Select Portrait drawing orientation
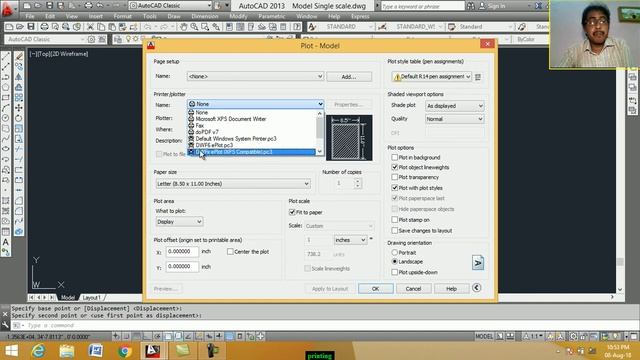The width and height of the screenshot is (640, 360). click(394, 253)
